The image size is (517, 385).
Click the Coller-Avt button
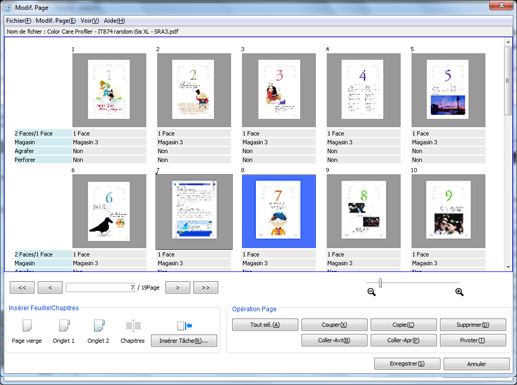tap(334, 340)
